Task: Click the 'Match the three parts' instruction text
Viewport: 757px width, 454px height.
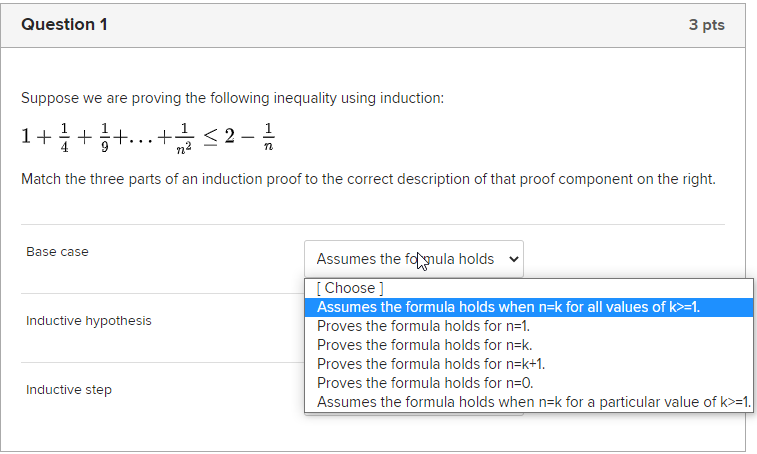Action: click(x=368, y=179)
